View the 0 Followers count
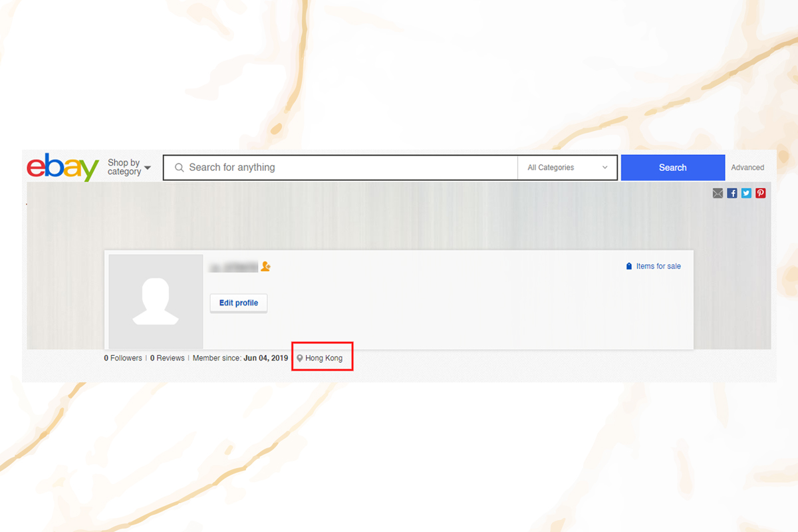 click(123, 358)
